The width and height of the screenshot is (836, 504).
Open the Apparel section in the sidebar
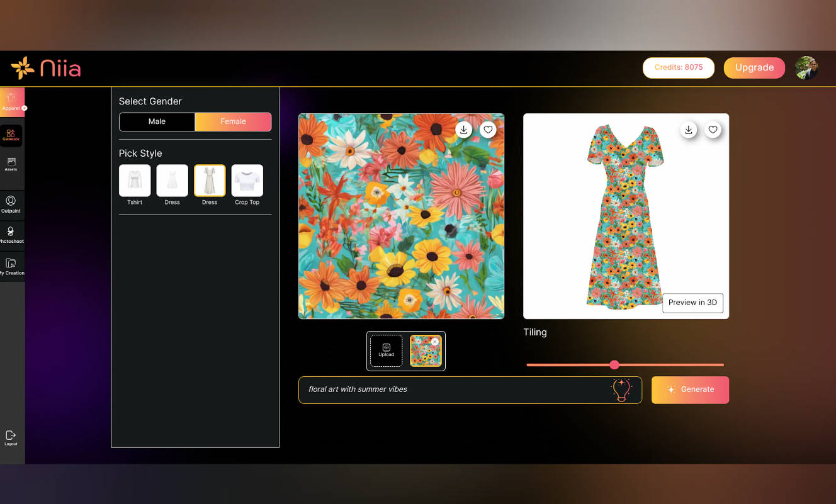click(11, 101)
